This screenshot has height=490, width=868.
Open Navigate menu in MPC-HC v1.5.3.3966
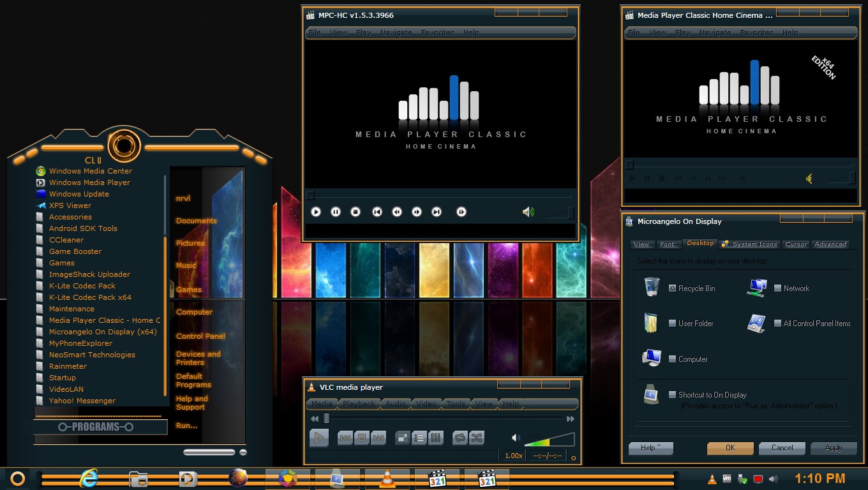pos(396,33)
